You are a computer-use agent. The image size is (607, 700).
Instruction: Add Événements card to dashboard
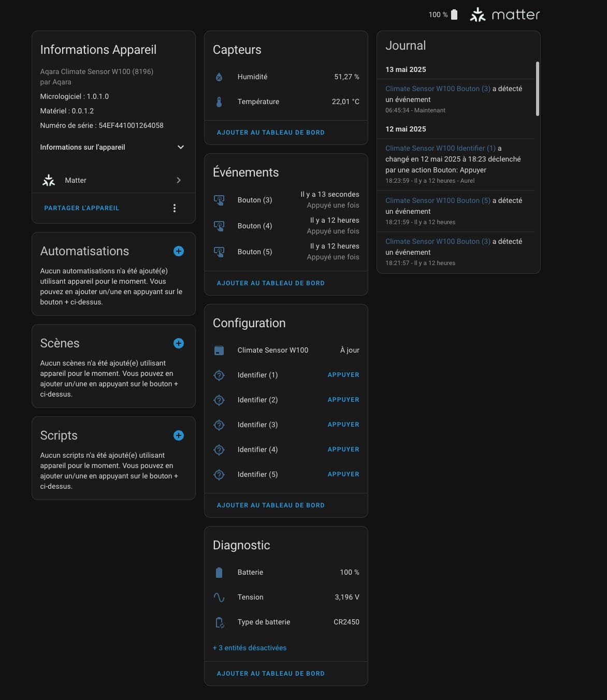point(271,283)
